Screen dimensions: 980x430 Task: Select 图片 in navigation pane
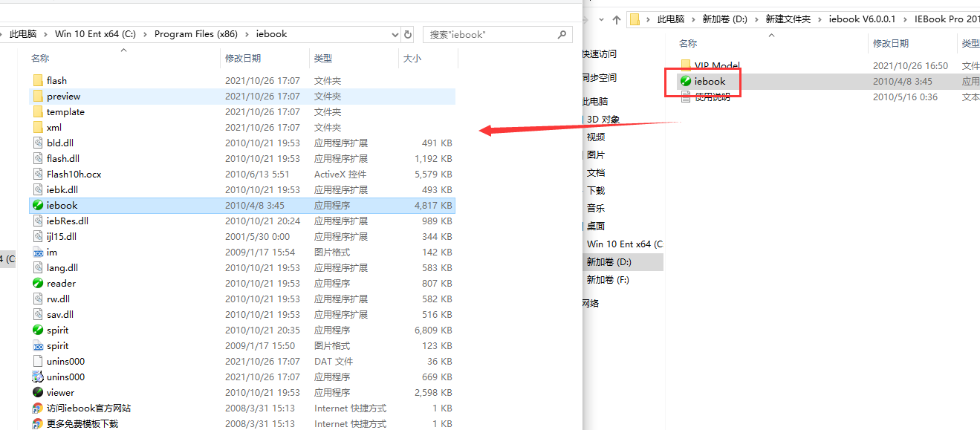coord(596,154)
